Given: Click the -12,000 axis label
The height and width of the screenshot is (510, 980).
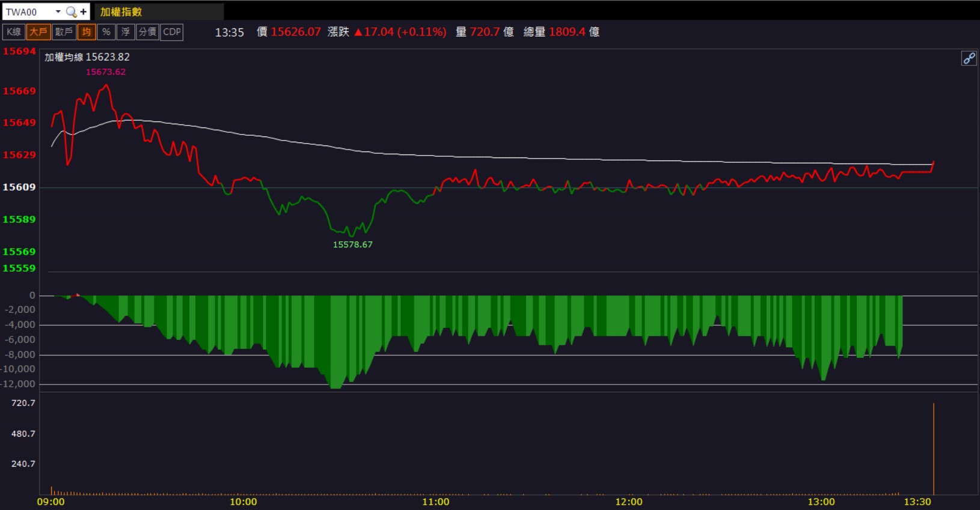Looking at the screenshot, I should pyautogui.click(x=19, y=384).
